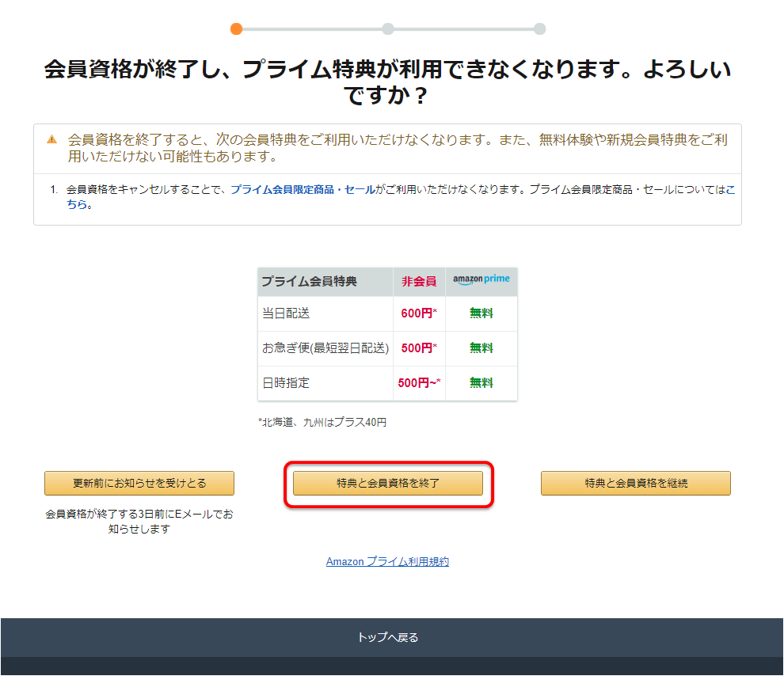Click the 会員資格を終了すると warning message
784x676 pixels.
click(x=398, y=148)
